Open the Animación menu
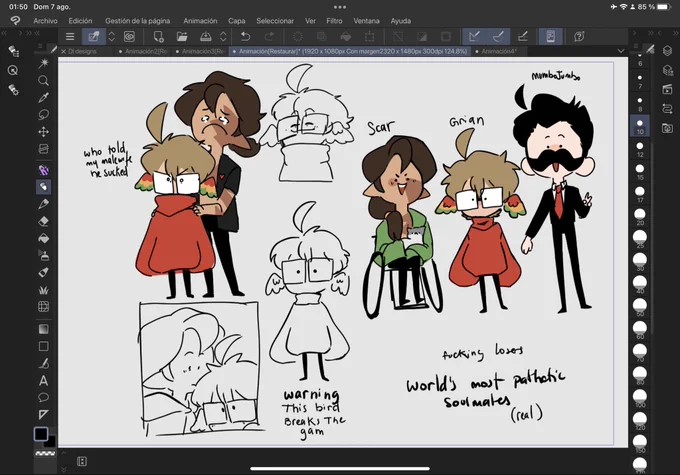Image resolution: width=680 pixels, height=475 pixels. (x=200, y=21)
